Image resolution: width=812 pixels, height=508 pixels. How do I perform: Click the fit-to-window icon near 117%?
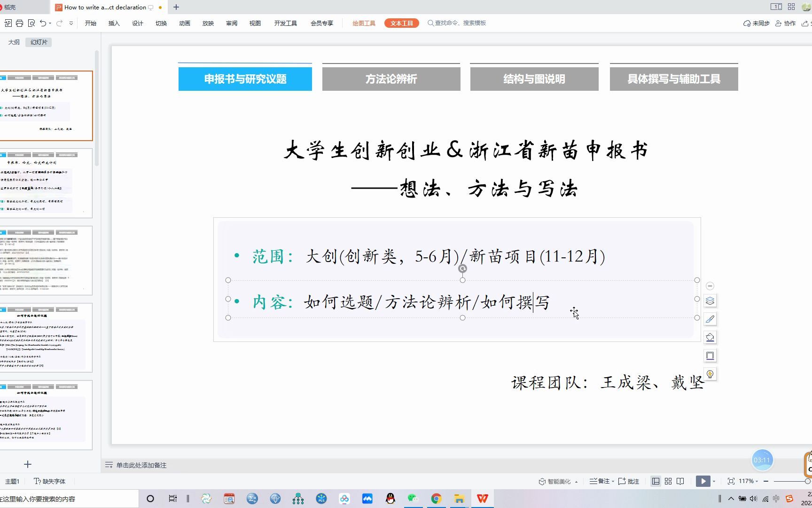(731, 481)
